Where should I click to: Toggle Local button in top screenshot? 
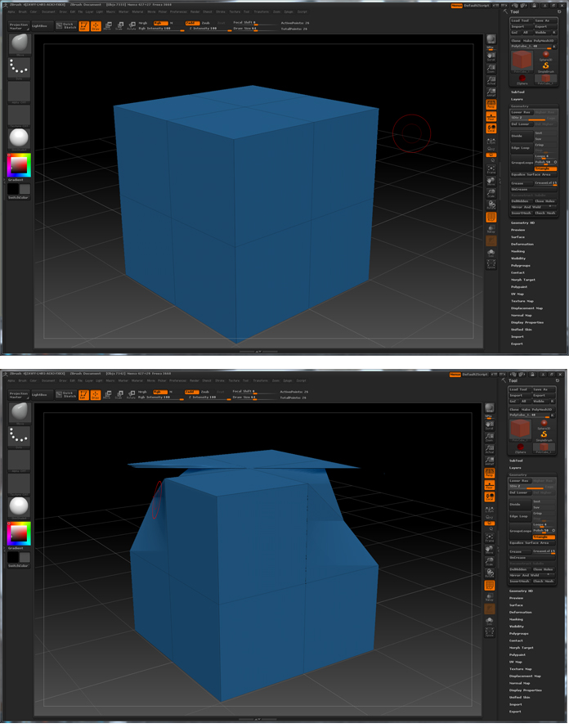click(491, 128)
